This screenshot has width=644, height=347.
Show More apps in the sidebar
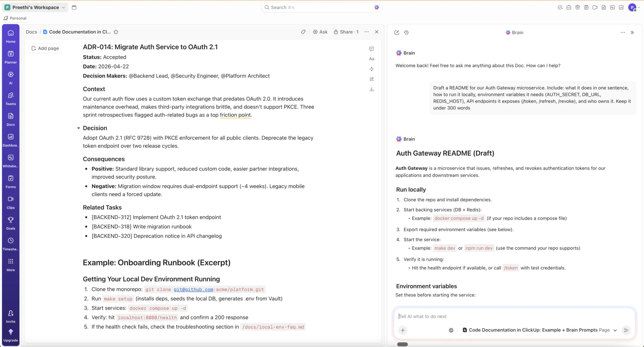[x=11, y=265]
